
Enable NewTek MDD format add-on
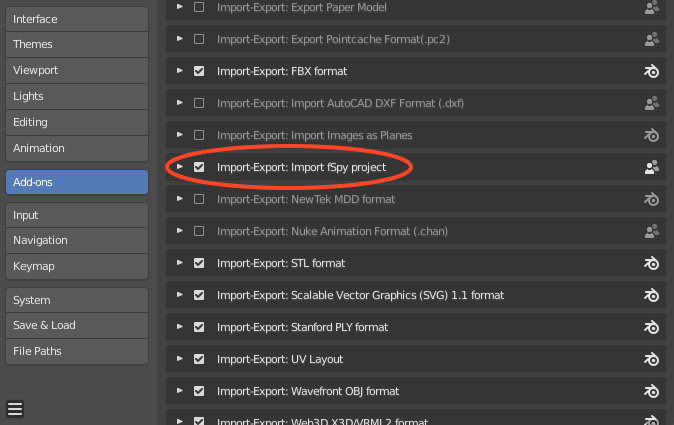pos(199,199)
